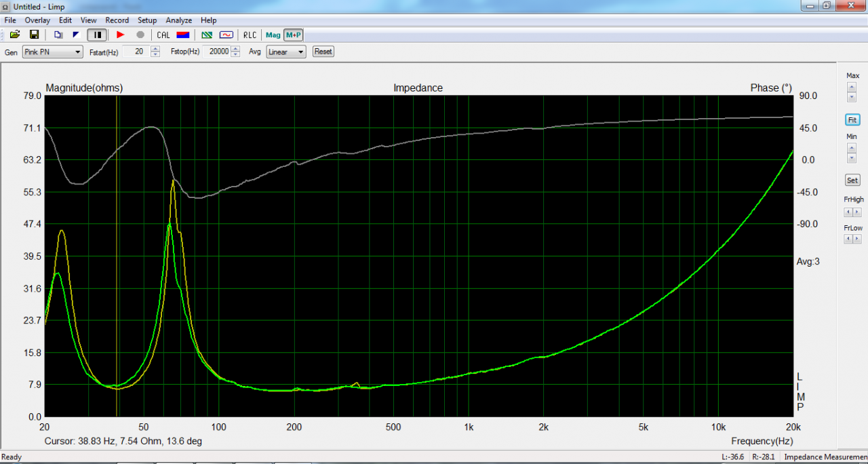
Task: Decrease Fstart with the down spinner arrow
Action: click(x=156, y=55)
